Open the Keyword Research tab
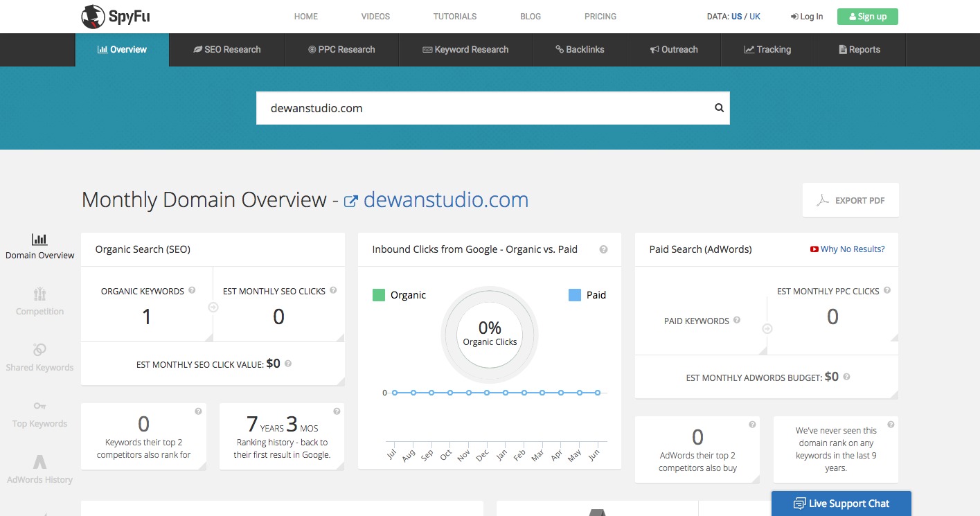This screenshot has height=516, width=980. 465,50
